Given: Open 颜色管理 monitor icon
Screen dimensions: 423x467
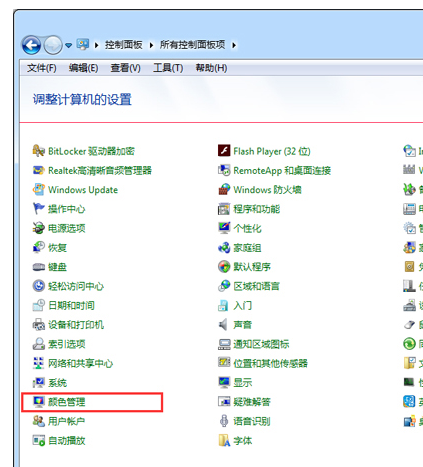Looking at the screenshot, I should click(39, 402).
